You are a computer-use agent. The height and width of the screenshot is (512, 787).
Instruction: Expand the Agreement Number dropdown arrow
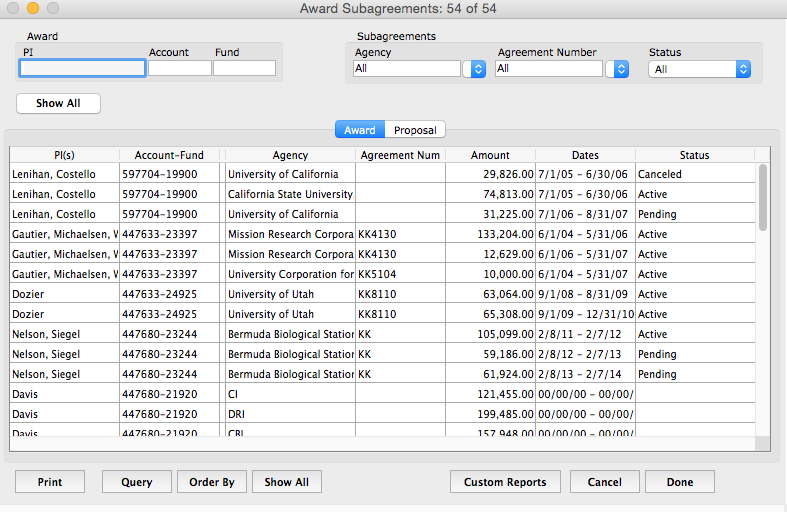pos(621,69)
